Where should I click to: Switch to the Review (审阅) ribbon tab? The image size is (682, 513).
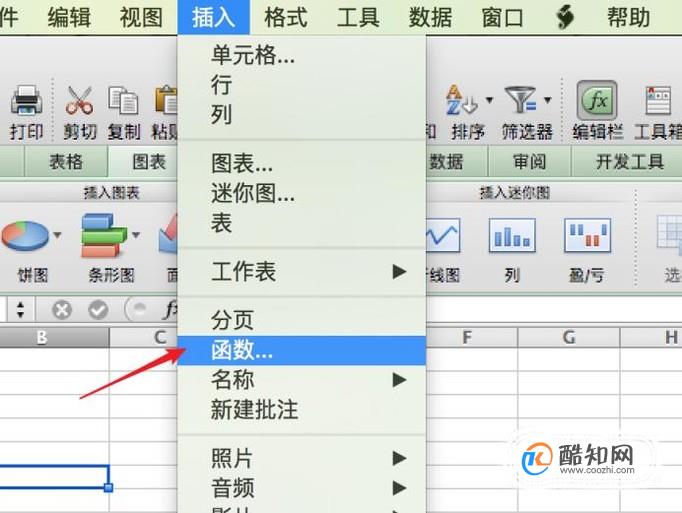tap(529, 161)
